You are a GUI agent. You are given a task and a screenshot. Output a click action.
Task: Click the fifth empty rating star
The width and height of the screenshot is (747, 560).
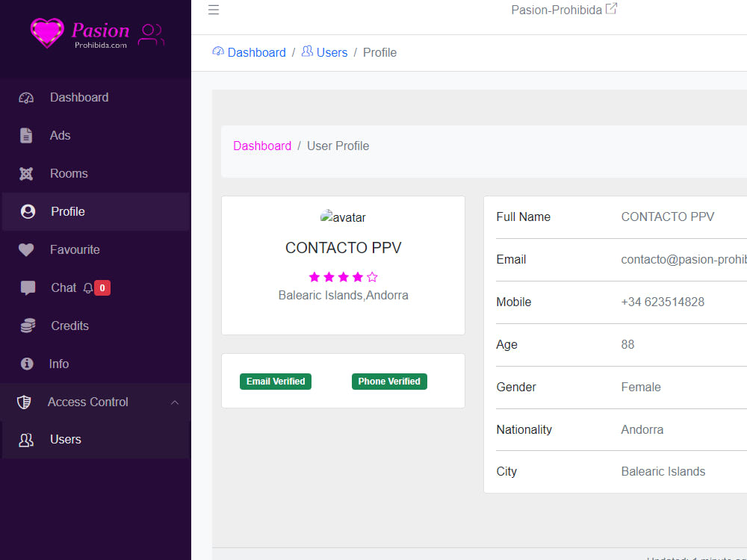372,277
